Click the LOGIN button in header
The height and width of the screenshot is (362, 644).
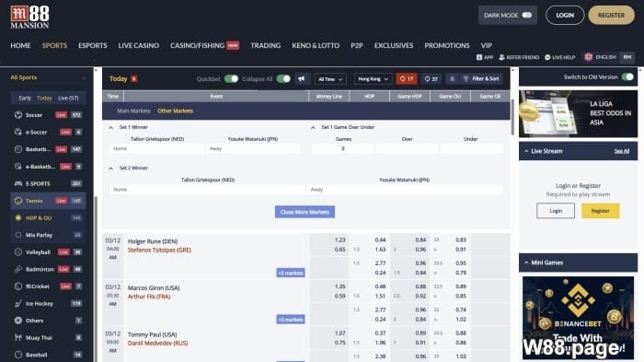click(x=565, y=16)
